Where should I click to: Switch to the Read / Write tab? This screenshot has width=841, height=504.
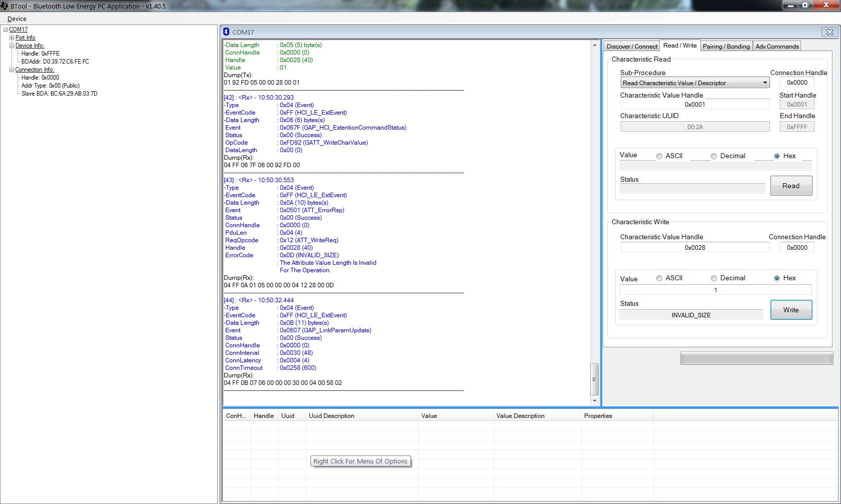680,46
